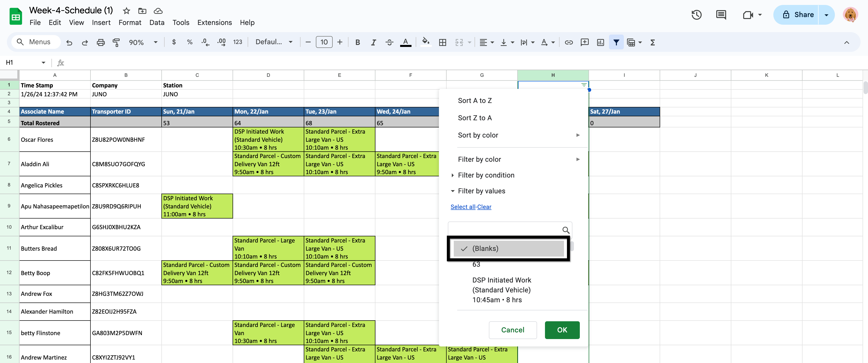868x363 pixels.
Task: Open the Data menu
Action: [x=157, y=22]
